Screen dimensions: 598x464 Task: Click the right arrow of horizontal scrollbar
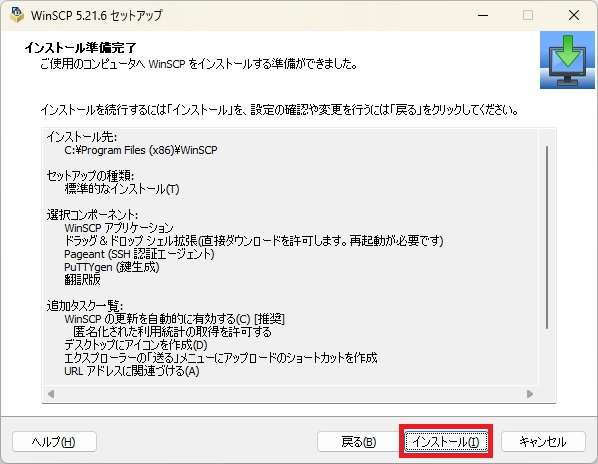pos(529,394)
